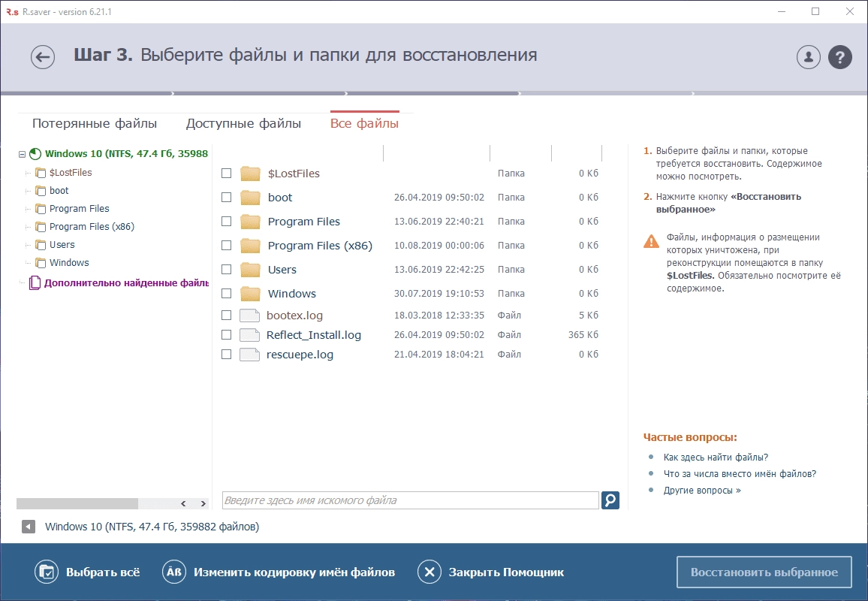Check the Reflect_Install.log checkbox
This screenshot has height=601, width=868.
point(227,334)
